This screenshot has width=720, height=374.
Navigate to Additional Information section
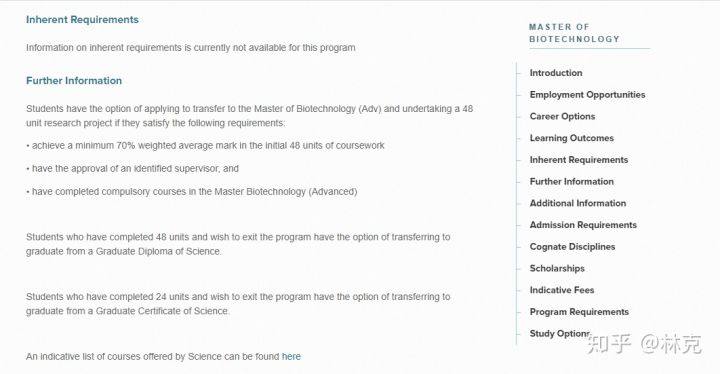578,203
